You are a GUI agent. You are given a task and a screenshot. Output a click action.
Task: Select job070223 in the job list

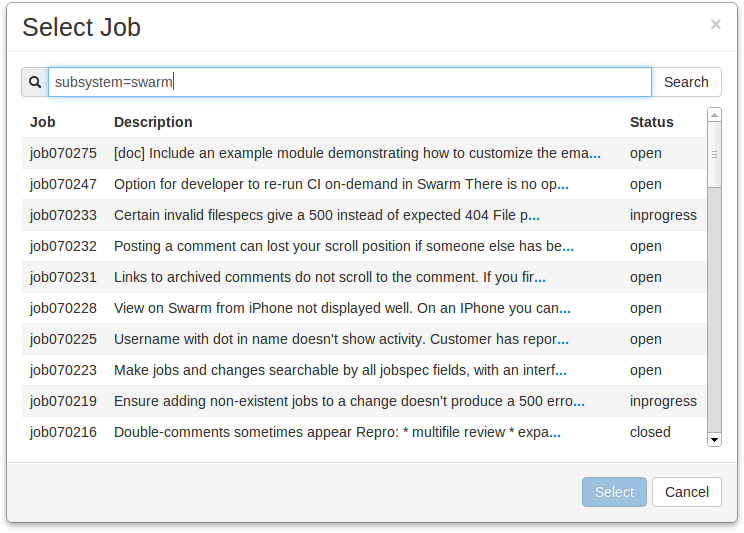[364, 370]
